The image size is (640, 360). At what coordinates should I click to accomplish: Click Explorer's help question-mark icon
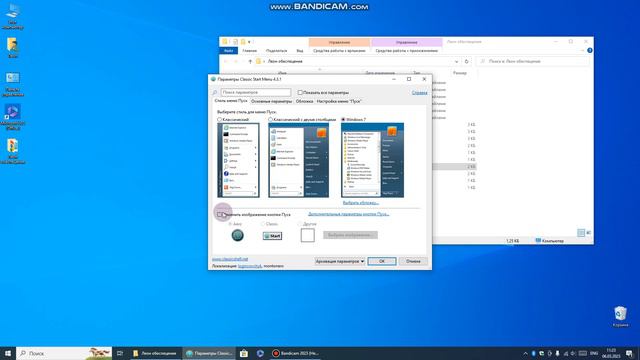coord(589,51)
